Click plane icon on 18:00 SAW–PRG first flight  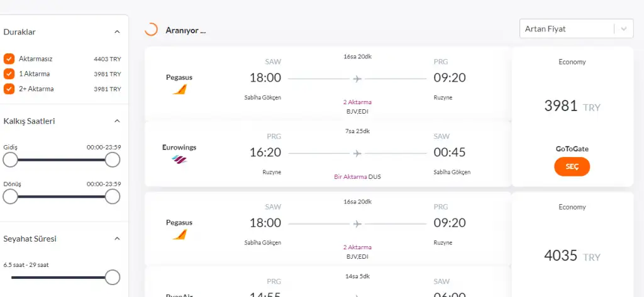point(357,78)
